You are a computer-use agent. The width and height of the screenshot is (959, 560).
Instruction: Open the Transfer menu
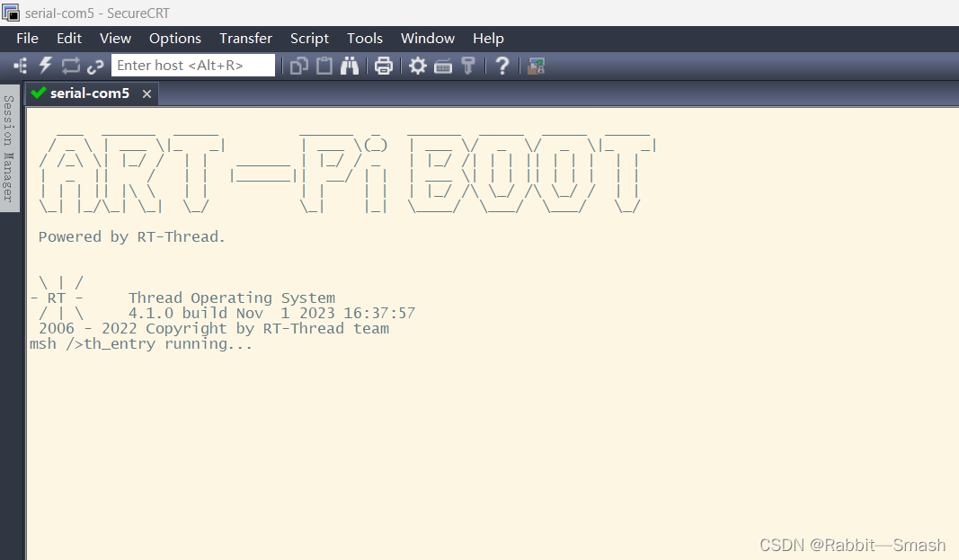tap(246, 39)
